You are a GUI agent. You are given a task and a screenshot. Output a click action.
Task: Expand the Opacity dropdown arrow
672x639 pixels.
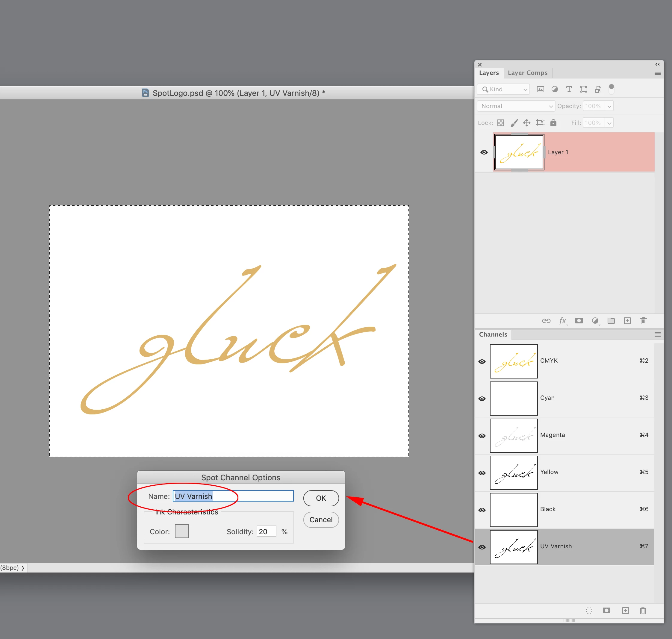609,106
